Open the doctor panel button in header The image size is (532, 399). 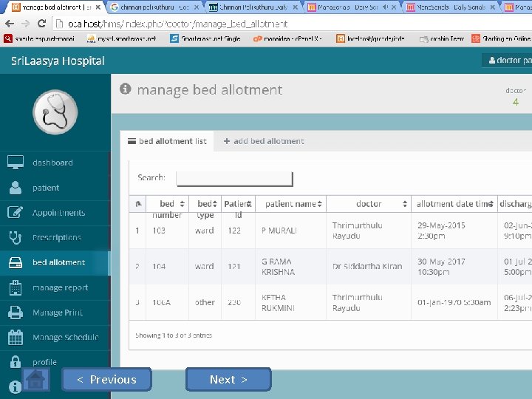[507, 61]
